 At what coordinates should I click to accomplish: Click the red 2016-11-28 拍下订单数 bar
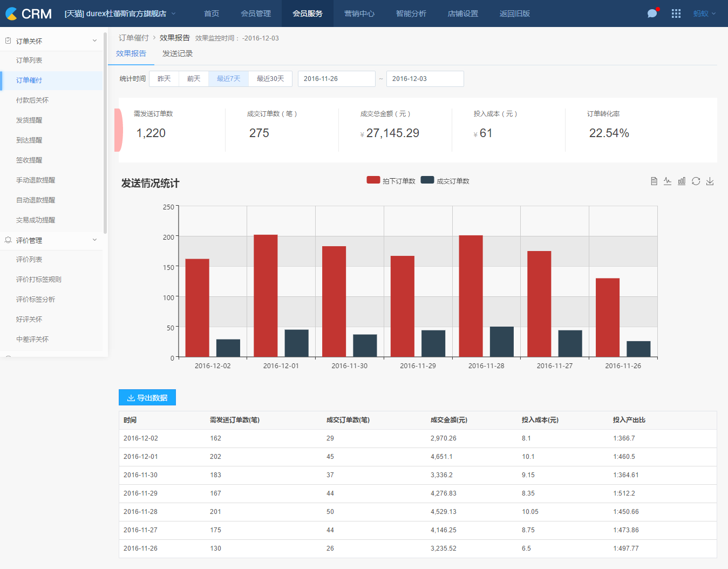[471, 296]
